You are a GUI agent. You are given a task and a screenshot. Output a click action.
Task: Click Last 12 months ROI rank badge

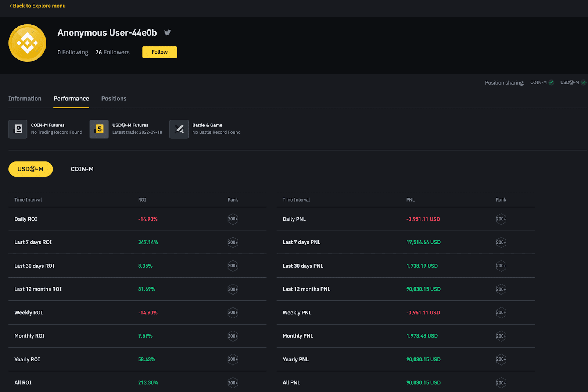click(233, 289)
